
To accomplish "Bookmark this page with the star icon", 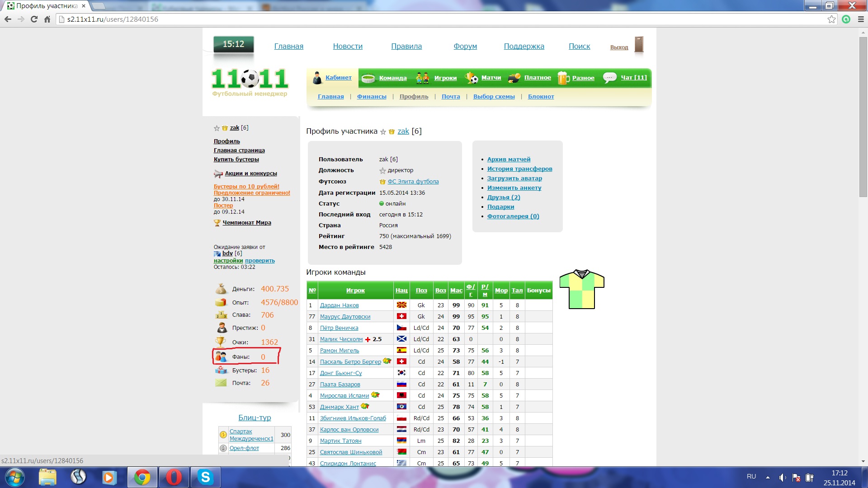I will 831,19.
